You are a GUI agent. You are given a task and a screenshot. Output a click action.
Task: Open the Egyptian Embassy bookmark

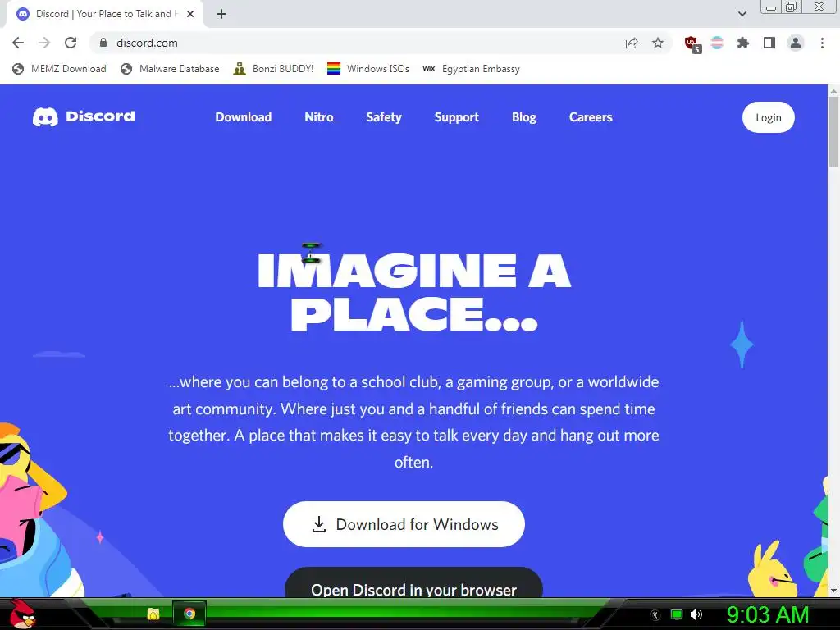472,69
